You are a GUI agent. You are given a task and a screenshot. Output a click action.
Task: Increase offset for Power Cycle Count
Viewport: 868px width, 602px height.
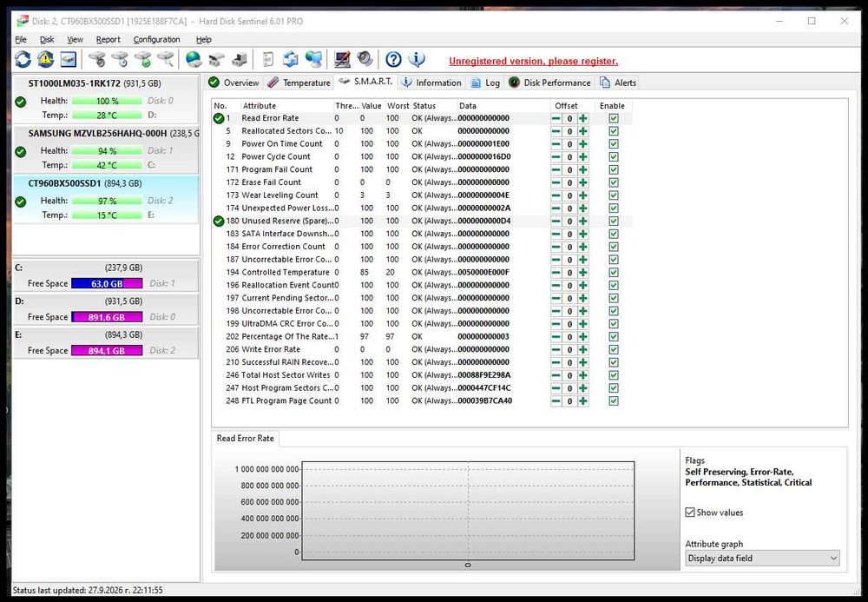coord(583,156)
